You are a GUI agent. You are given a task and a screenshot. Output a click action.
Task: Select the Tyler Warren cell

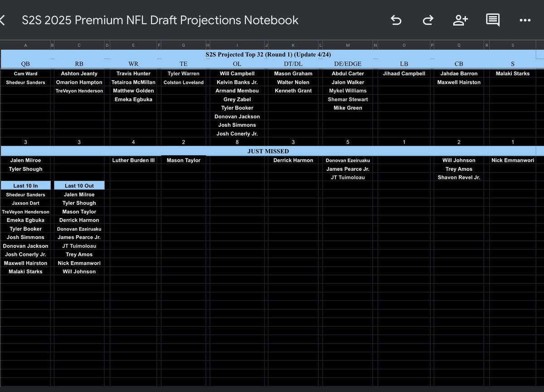point(184,73)
